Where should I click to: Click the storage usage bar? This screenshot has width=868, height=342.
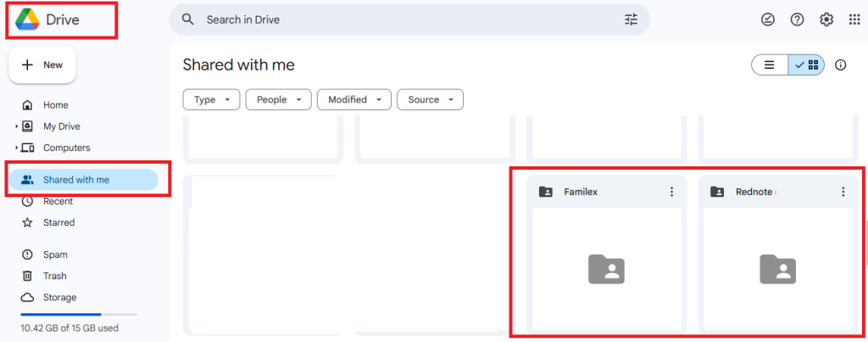click(78, 314)
